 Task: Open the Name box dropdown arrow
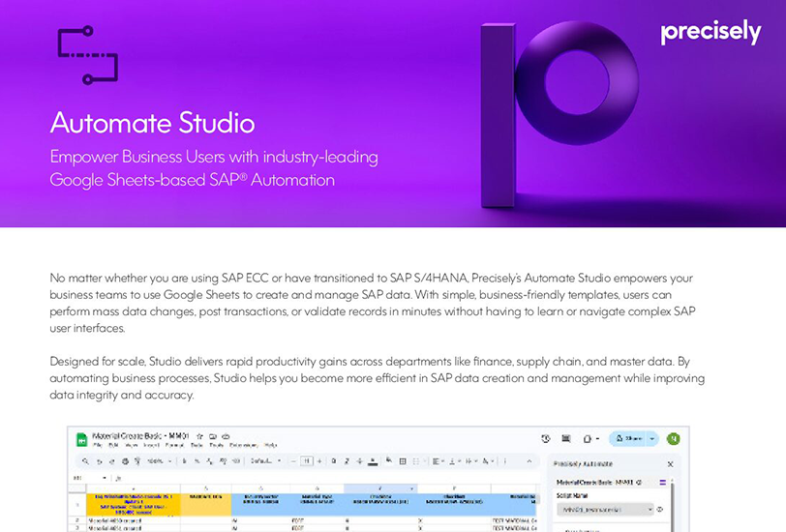105,478
